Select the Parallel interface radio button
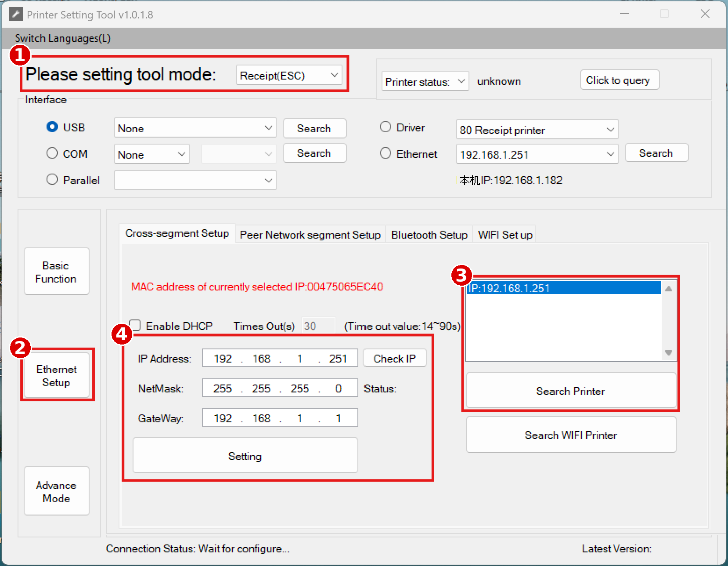Image resolution: width=728 pixels, height=566 pixels. (x=52, y=180)
